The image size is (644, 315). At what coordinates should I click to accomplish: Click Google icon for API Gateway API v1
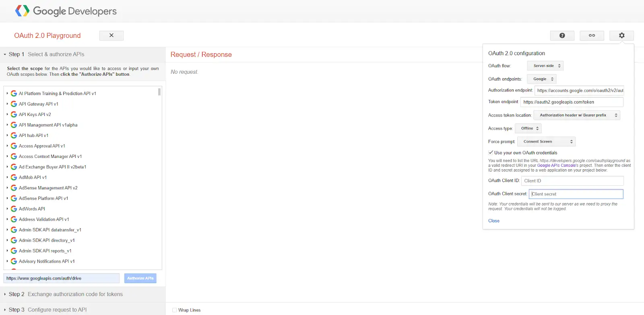point(14,104)
